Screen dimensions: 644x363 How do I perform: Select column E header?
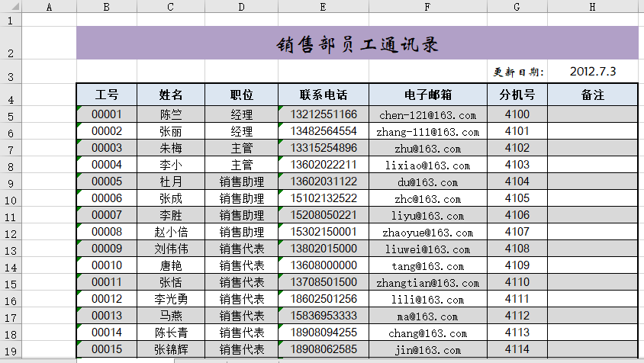pos(323,7)
